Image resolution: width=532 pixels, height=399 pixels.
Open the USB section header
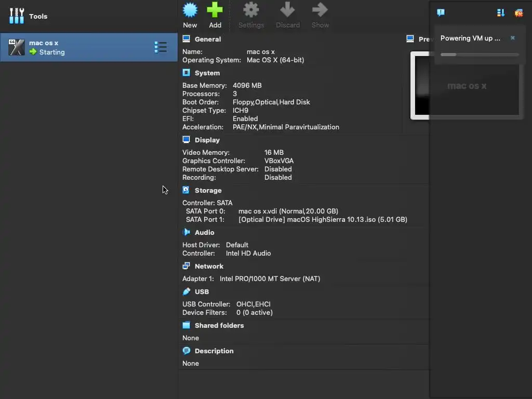click(x=202, y=292)
